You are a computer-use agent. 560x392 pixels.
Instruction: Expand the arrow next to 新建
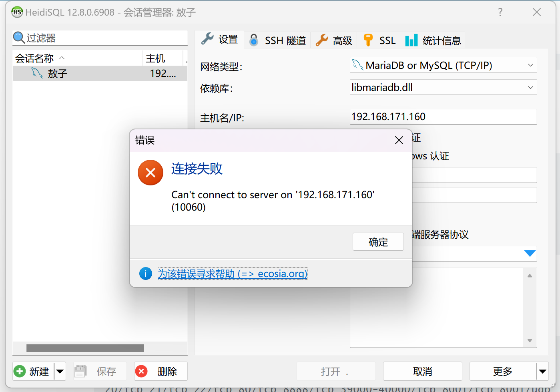point(60,371)
